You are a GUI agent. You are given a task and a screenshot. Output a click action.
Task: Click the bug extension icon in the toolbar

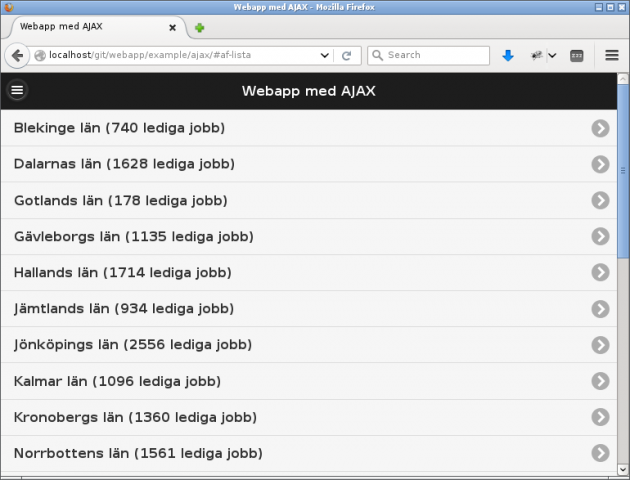537,55
